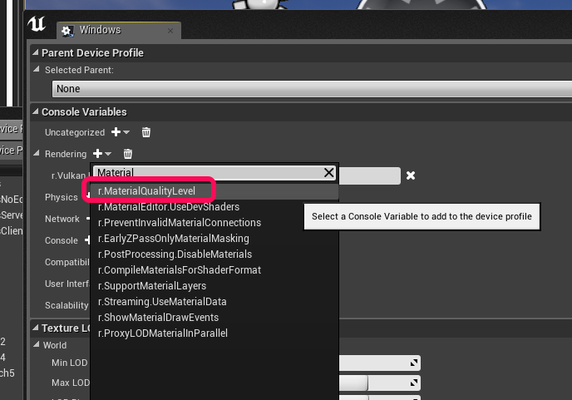
Task: Collapse the Selected Parent row
Action: tap(36, 69)
